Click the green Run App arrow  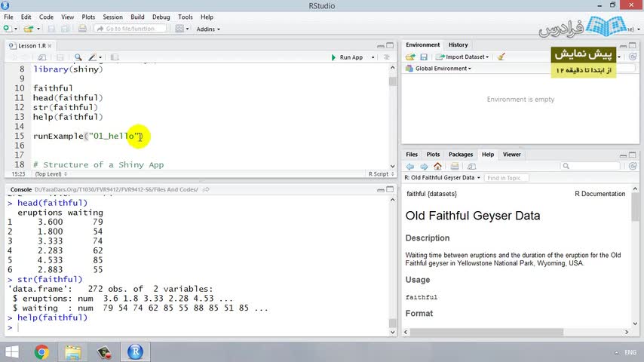(333, 57)
